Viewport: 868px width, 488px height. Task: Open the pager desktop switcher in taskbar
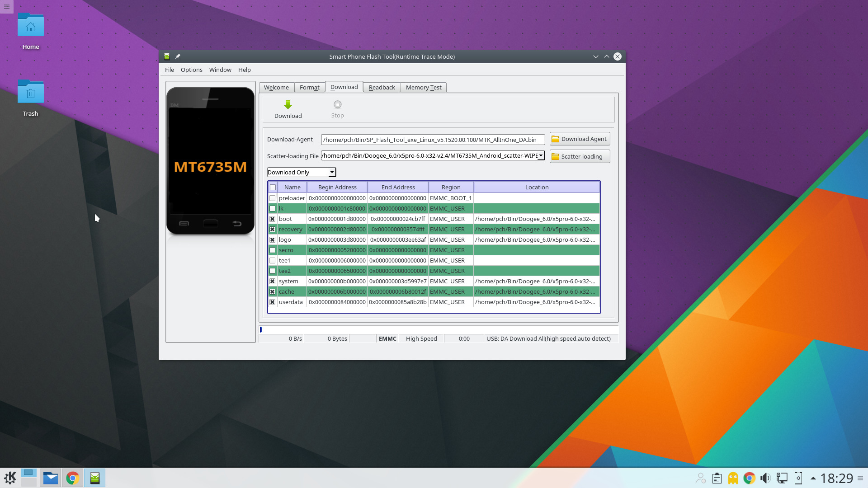point(29,478)
